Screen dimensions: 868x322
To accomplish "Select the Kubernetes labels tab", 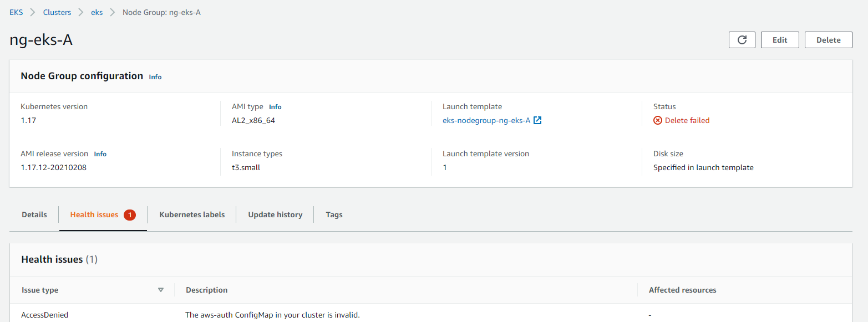I will pyautogui.click(x=191, y=214).
